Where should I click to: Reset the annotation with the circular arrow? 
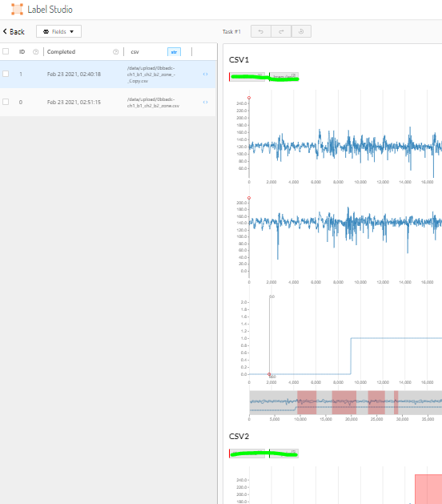[x=301, y=31]
